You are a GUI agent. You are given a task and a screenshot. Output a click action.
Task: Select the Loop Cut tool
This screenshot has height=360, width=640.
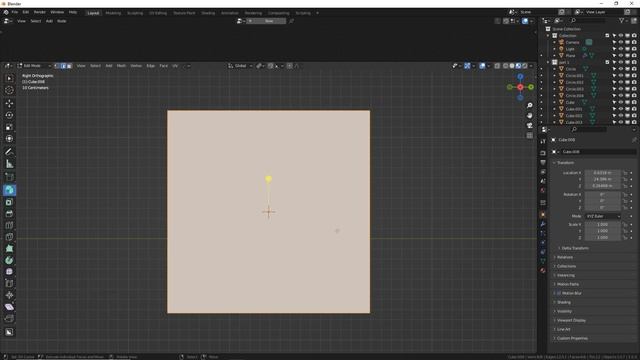point(9,225)
